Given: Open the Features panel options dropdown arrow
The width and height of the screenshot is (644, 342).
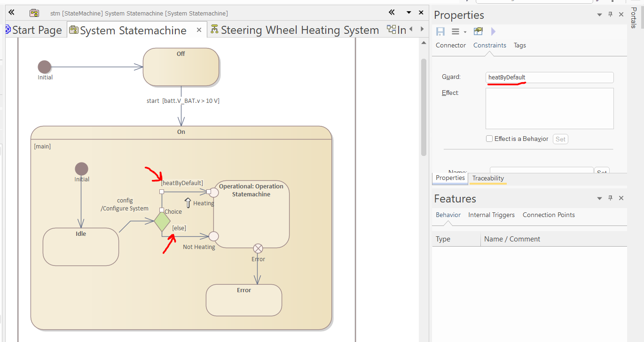Looking at the screenshot, I should tap(599, 199).
